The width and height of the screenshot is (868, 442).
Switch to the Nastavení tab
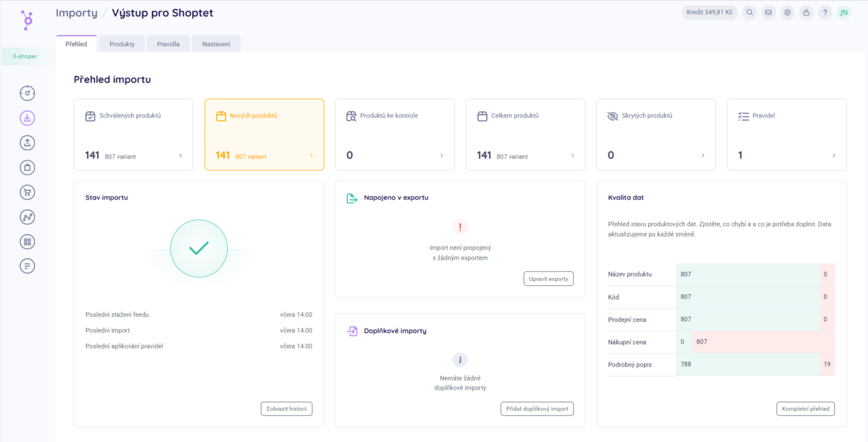click(216, 44)
